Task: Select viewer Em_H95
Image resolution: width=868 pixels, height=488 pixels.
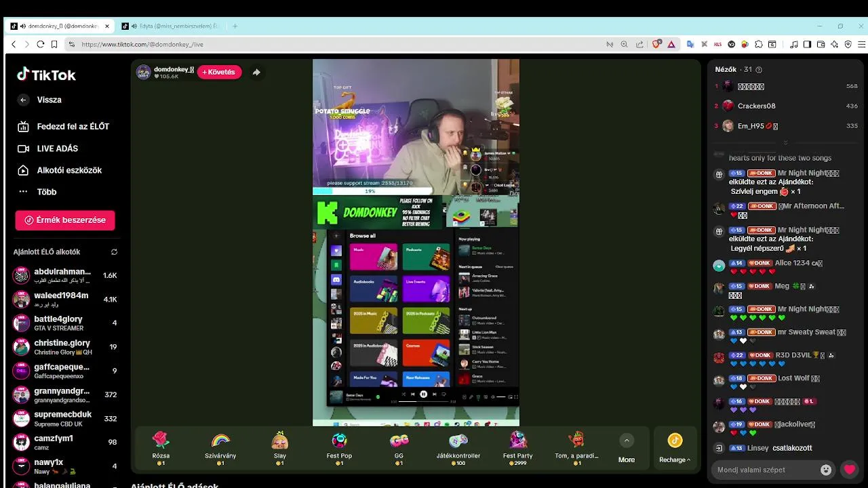Action: coord(786,126)
